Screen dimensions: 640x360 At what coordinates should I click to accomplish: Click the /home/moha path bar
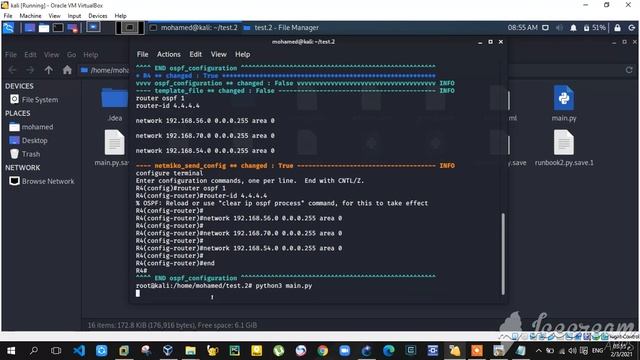pyautogui.click(x=105, y=70)
